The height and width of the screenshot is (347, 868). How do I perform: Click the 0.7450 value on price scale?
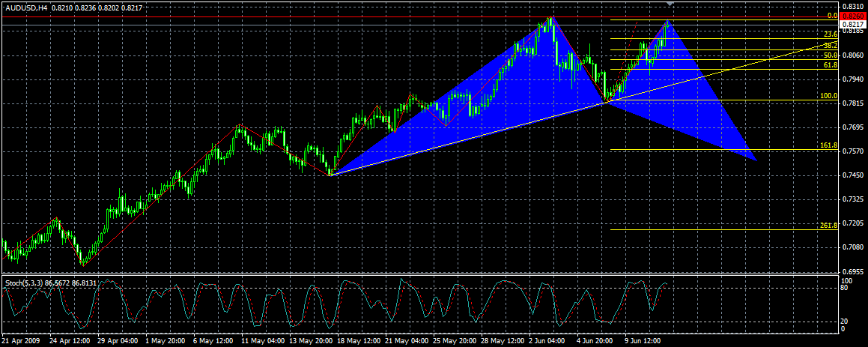852,175
